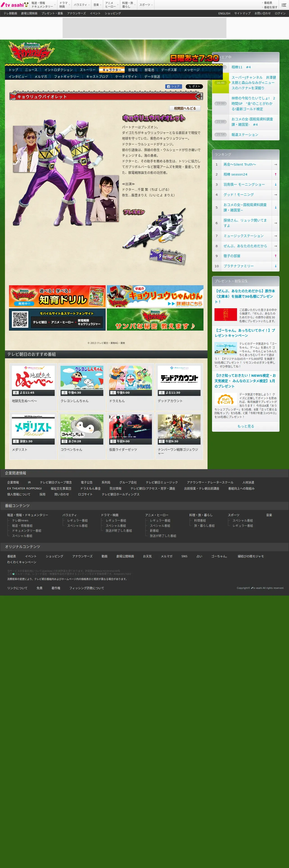Select the ストーリー tab
Screen dimensions: 289x868
pos(88,70)
